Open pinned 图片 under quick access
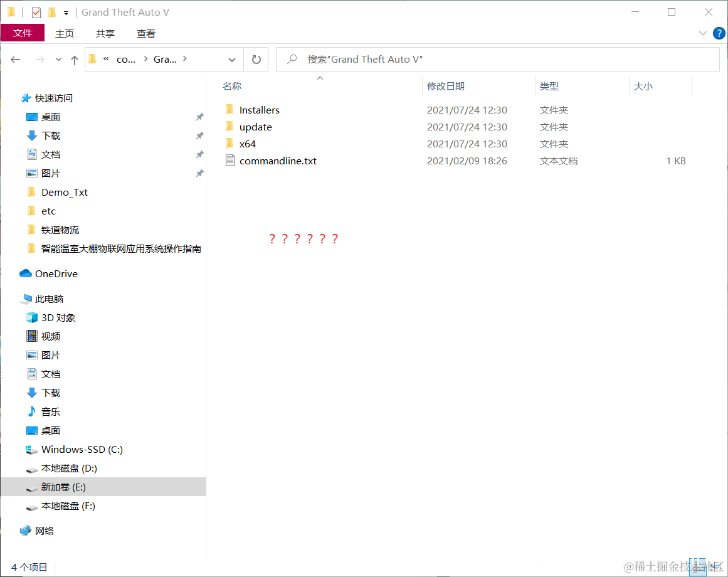 pyautogui.click(x=51, y=174)
